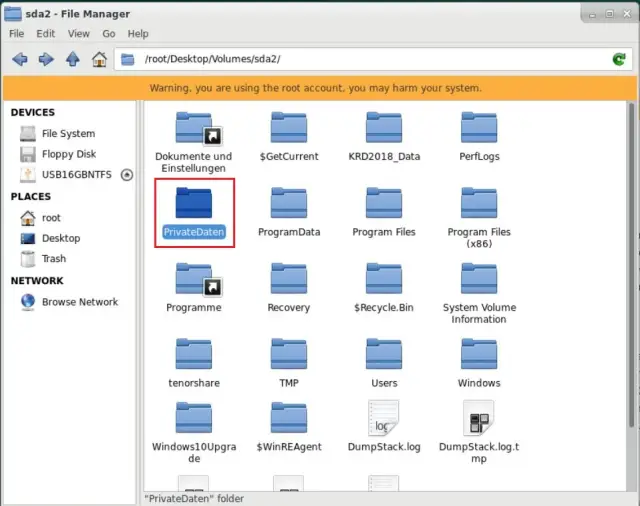Click the Back arrow navigation icon
640x506 pixels.
[x=19, y=60]
